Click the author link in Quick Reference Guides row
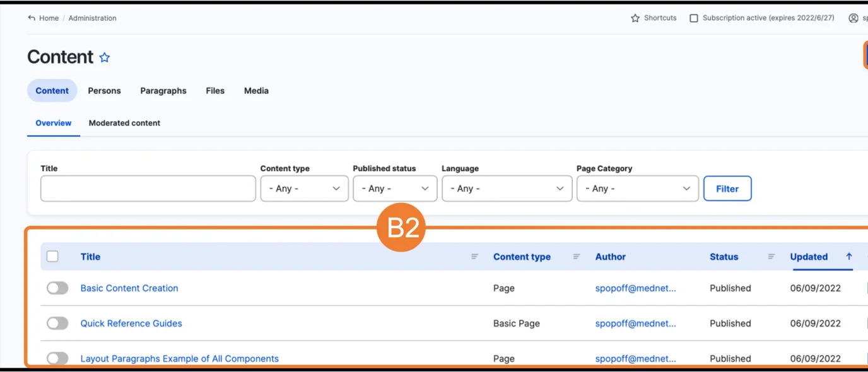 pos(636,323)
